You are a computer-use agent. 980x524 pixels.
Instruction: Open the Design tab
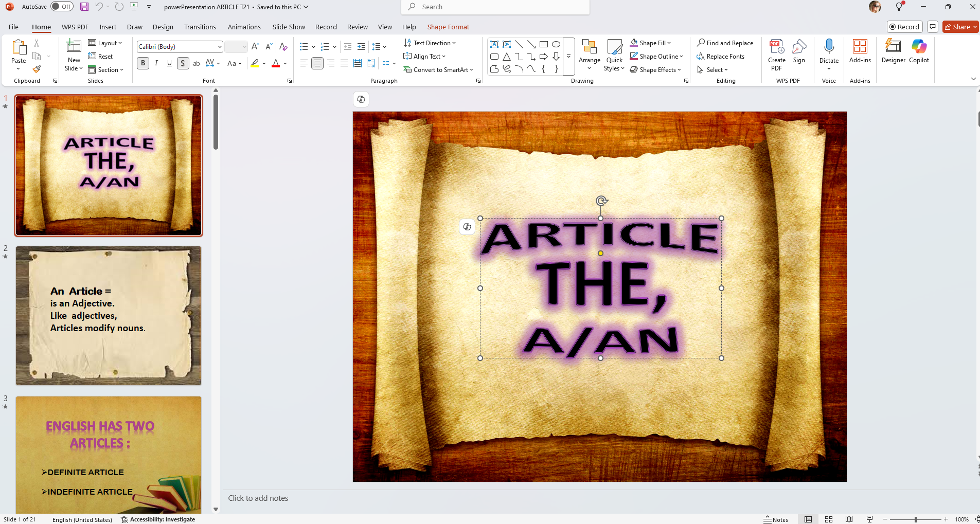163,27
